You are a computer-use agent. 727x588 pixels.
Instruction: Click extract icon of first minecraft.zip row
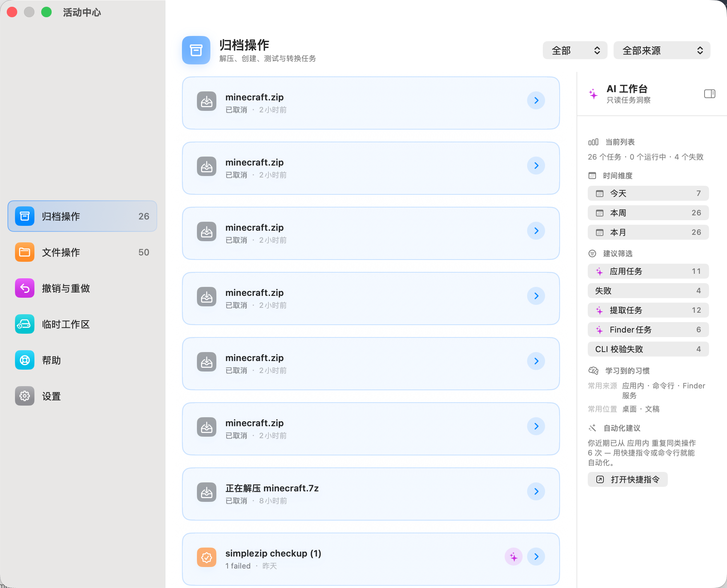click(x=207, y=101)
